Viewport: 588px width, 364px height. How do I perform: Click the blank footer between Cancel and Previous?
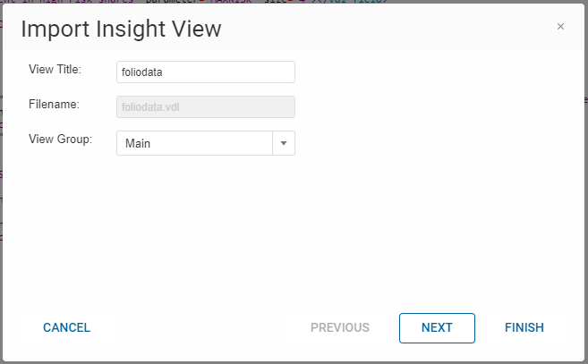tap(197, 327)
